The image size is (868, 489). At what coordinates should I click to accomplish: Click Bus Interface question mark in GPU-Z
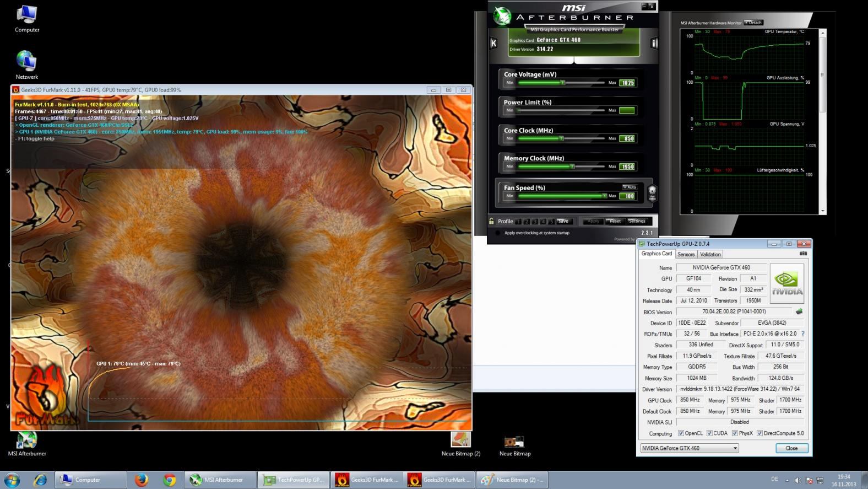point(802,334)
